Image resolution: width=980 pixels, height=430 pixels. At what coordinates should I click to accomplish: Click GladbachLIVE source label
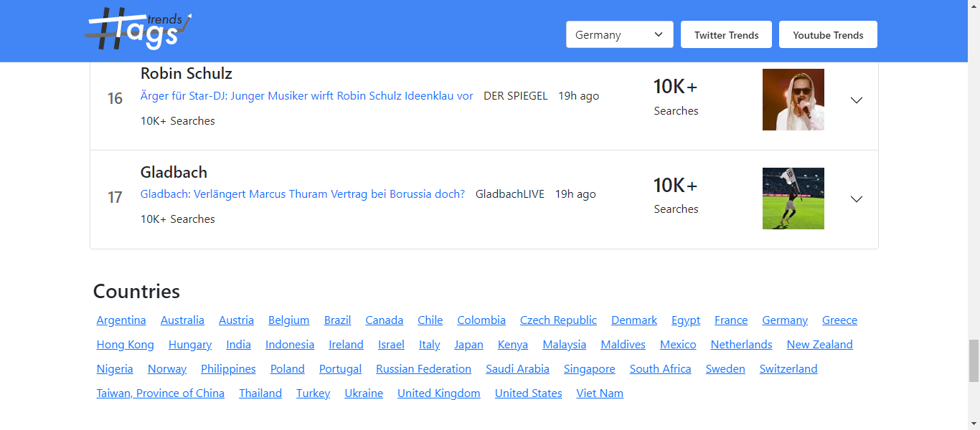(x=510, y=194)
